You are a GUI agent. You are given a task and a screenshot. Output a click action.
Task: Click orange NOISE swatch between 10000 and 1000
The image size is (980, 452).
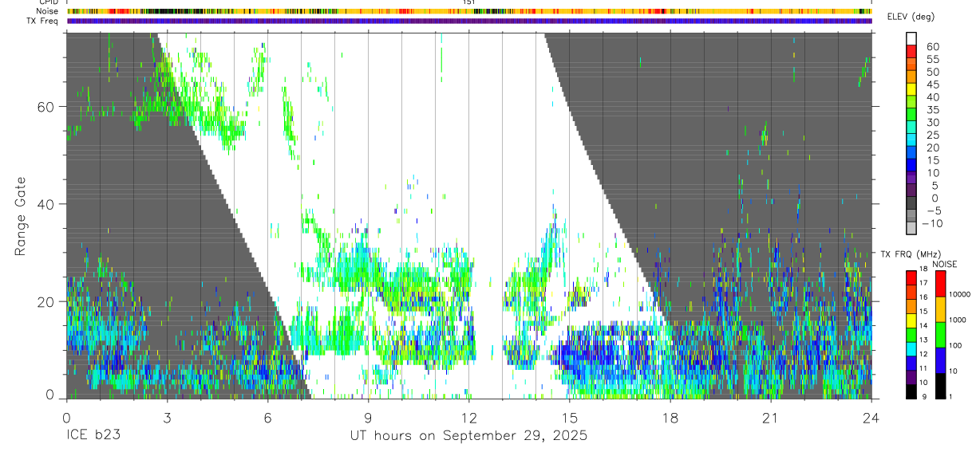[940, 308]
